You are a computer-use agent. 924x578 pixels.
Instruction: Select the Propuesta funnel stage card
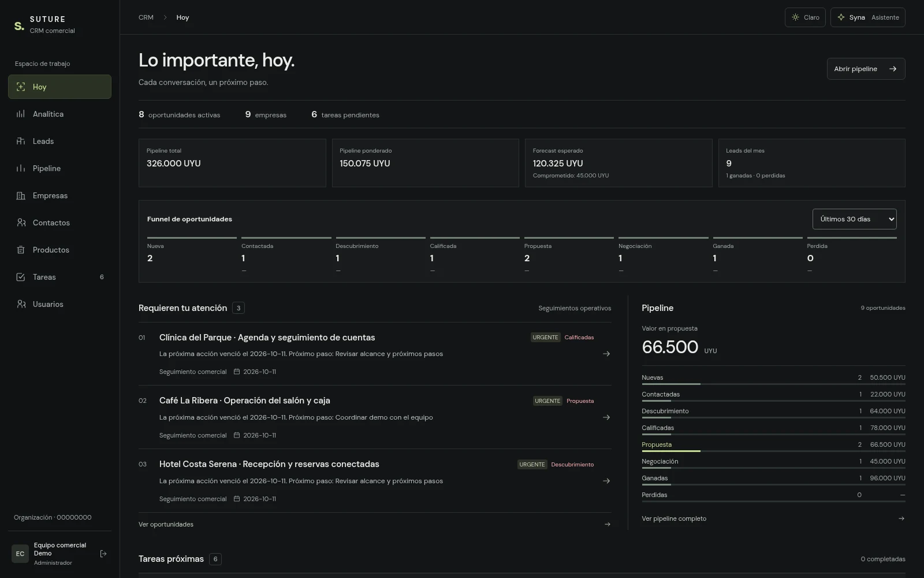pos(569,255)
